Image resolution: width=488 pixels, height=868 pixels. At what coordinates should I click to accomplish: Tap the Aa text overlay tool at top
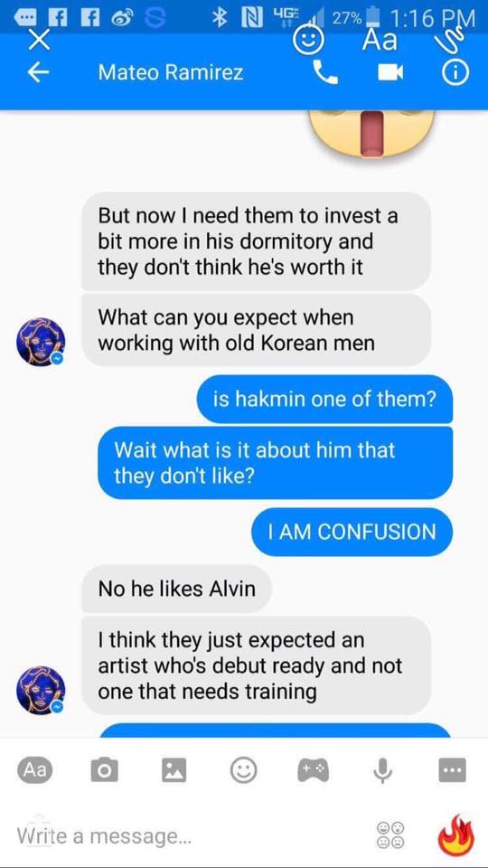point(380,40)
